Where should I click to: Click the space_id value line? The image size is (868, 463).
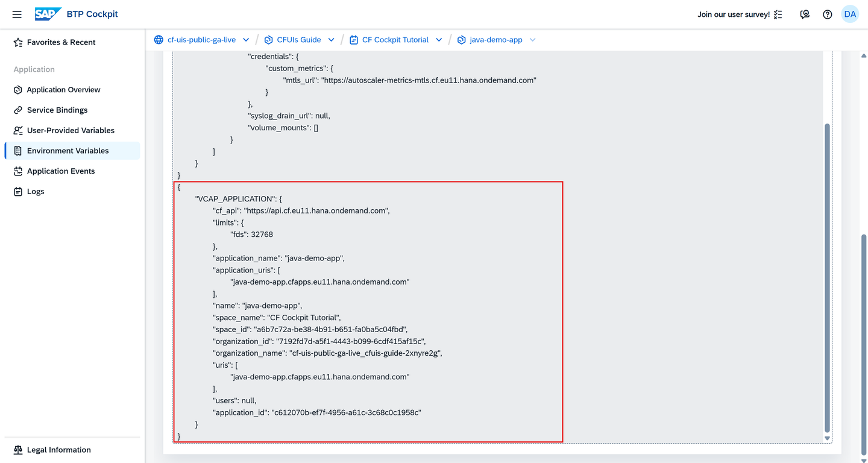[310, 329]
